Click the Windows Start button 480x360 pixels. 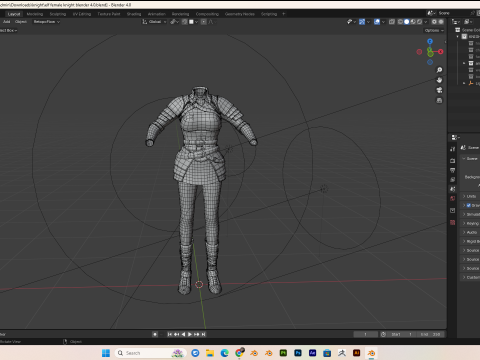coord(106,353)
